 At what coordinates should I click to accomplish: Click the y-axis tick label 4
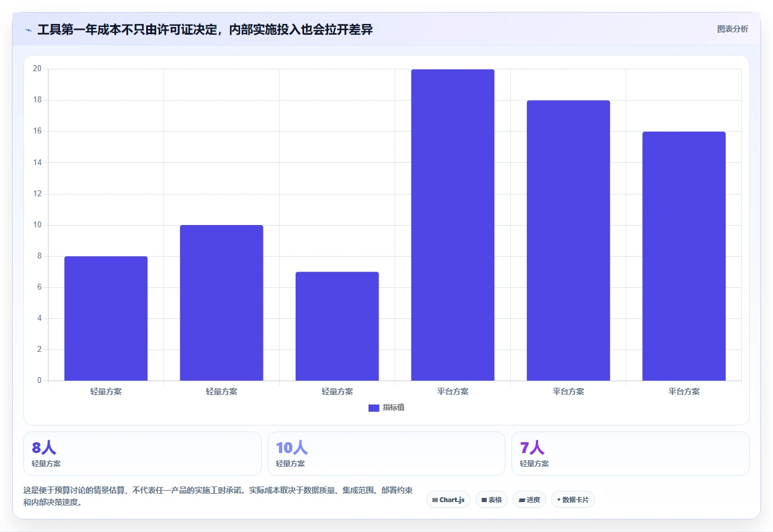pyautogui.click(x=40, y=318)
